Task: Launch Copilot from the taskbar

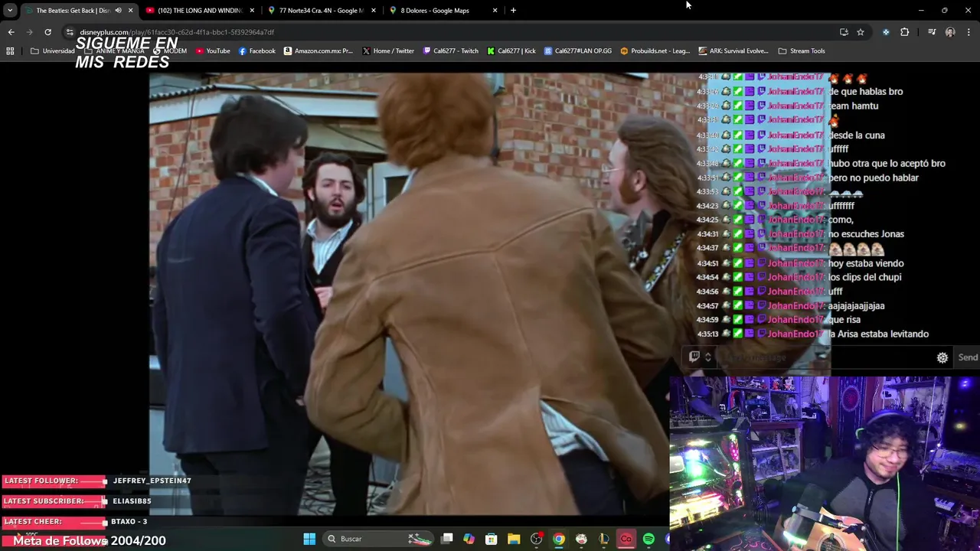Action: pyautogui.click(x=469, y=539)
